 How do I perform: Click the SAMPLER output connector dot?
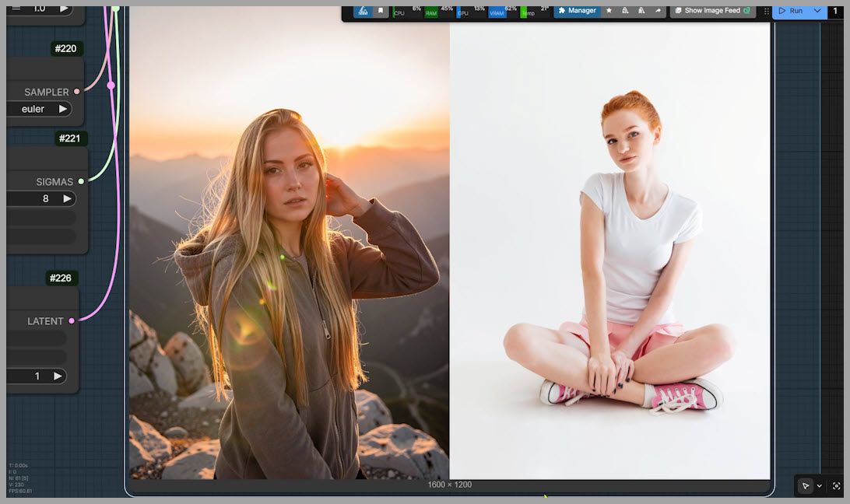[76, 92]
